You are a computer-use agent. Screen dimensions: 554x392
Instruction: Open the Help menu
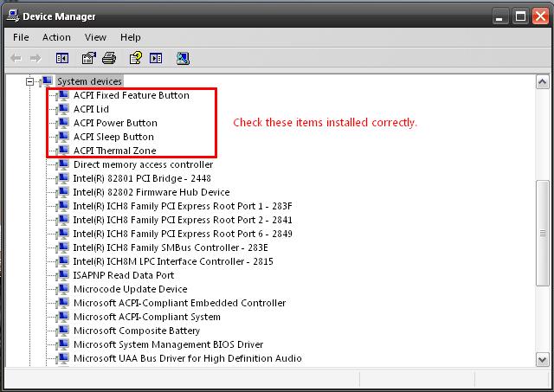[131, 37]
